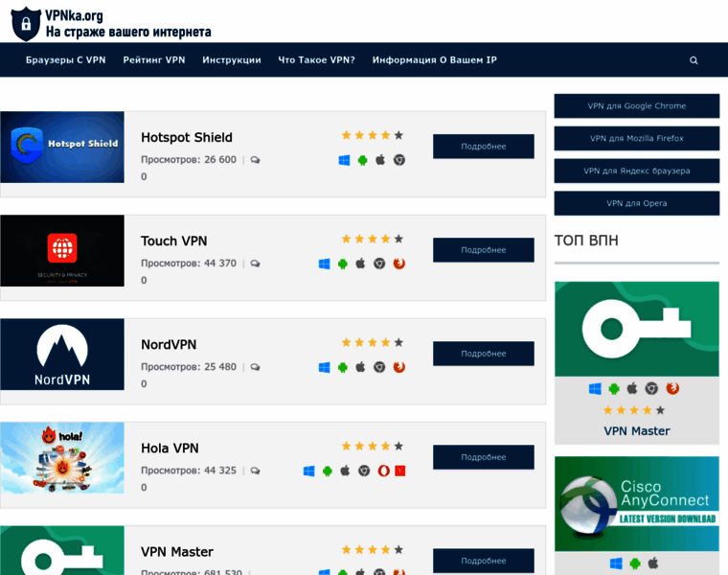Click the Yandex icon in Hola VPN row
The height and width of the screenshot is (575, 728).
tap(399, 471)
